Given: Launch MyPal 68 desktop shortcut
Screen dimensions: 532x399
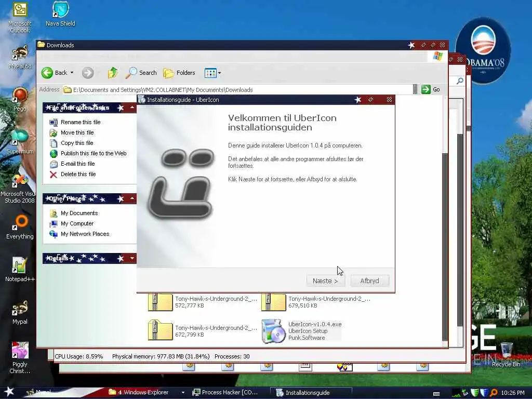Looking at the screenshot, I should (x=20, y=58).
